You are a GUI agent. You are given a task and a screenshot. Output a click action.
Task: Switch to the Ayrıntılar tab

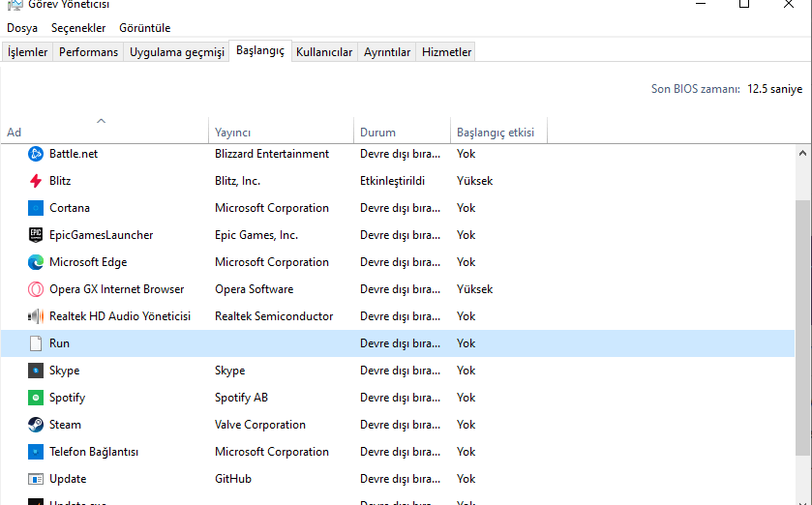(387, 52)
